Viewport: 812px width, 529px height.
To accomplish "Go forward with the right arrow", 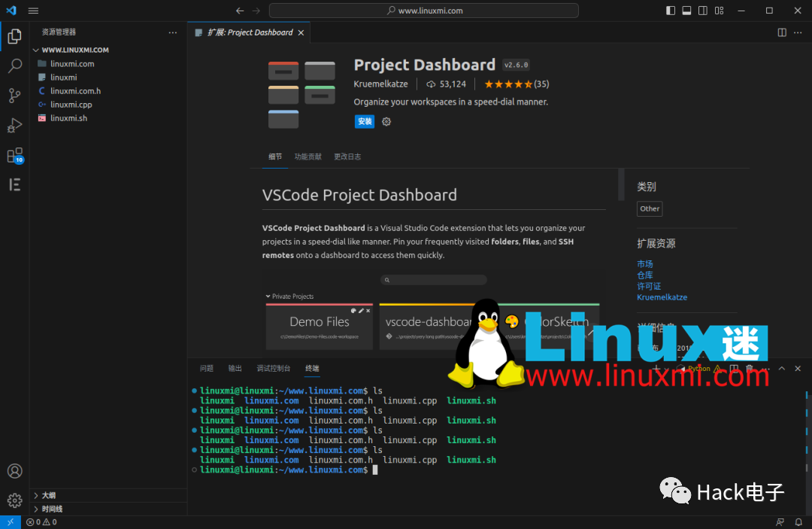I will coord(256,11).
